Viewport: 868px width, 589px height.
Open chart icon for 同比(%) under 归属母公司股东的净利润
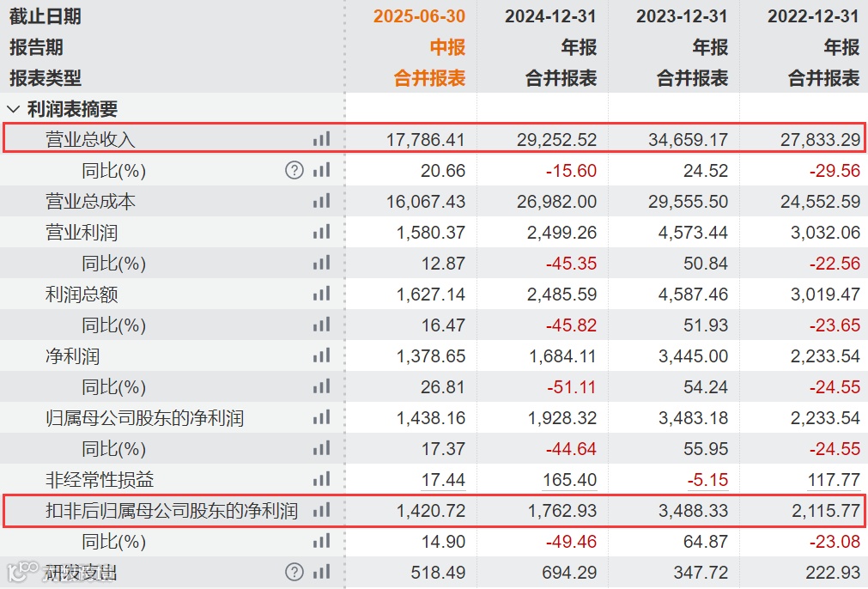point(322,448)
